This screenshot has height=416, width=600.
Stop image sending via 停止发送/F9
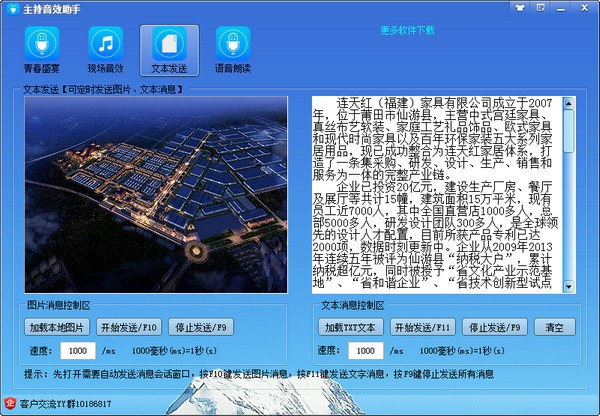(x=200, y=327)
